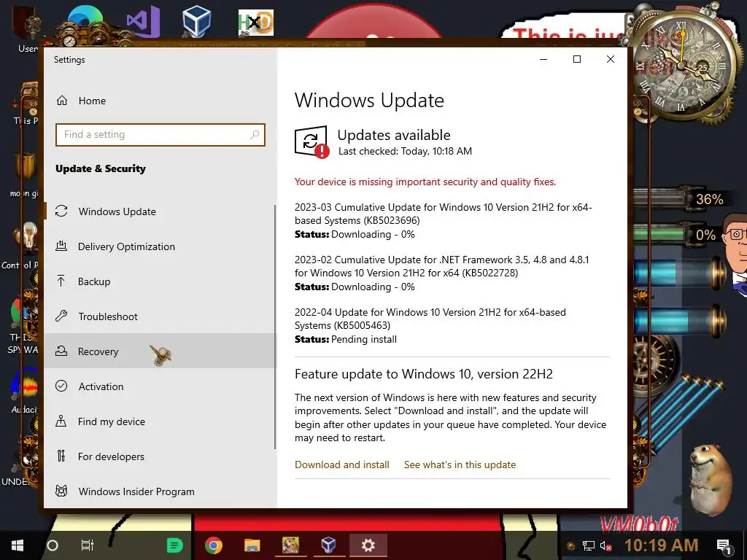
Task: Open the Windows Start menu
Action: tap(18, 545)
